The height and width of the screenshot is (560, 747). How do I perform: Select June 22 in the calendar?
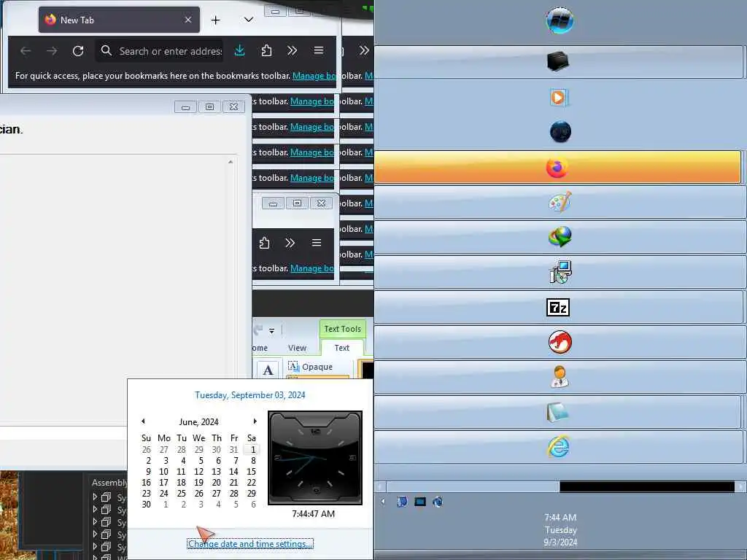[251, 483]
